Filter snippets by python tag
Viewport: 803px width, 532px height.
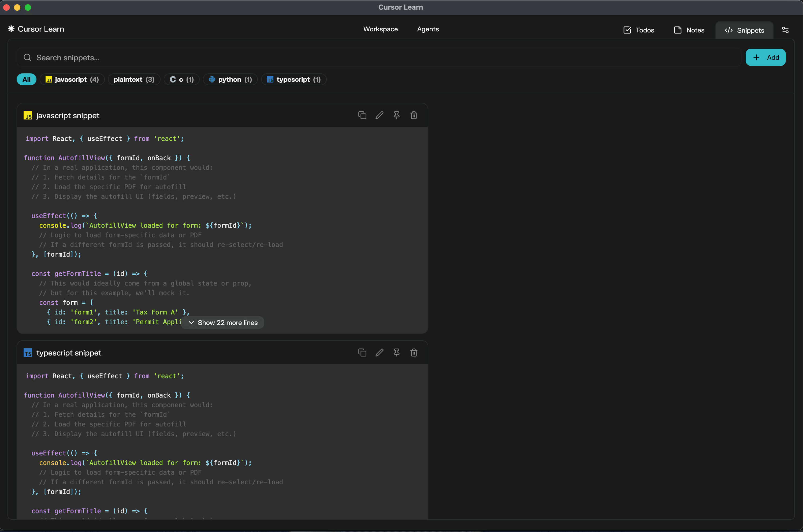(230, 79)
